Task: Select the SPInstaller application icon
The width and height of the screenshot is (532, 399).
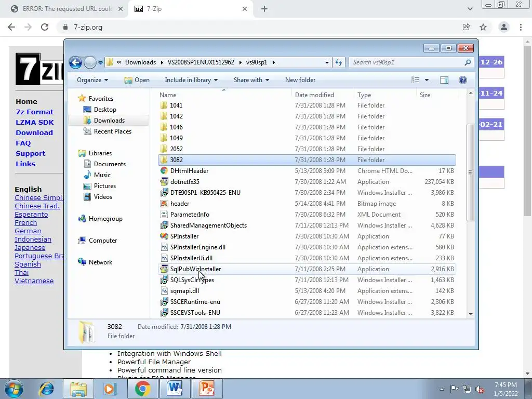Action: [x=164, y=236]
